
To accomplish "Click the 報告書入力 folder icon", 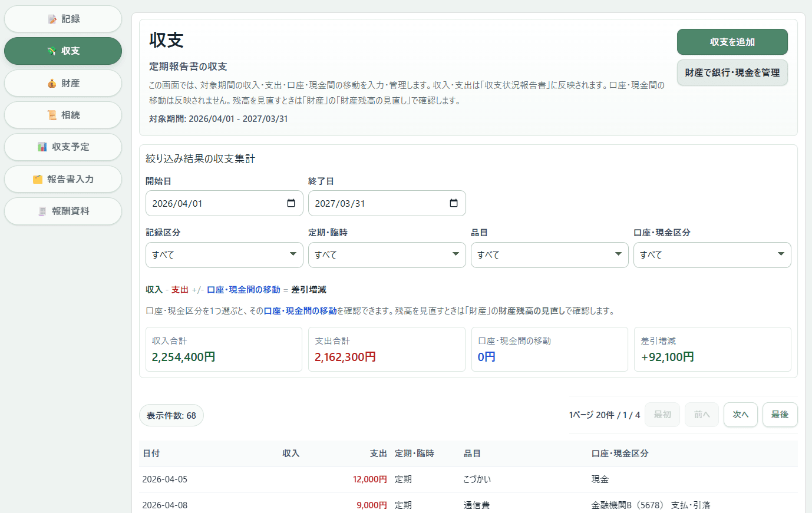I will tap(38, 179).
